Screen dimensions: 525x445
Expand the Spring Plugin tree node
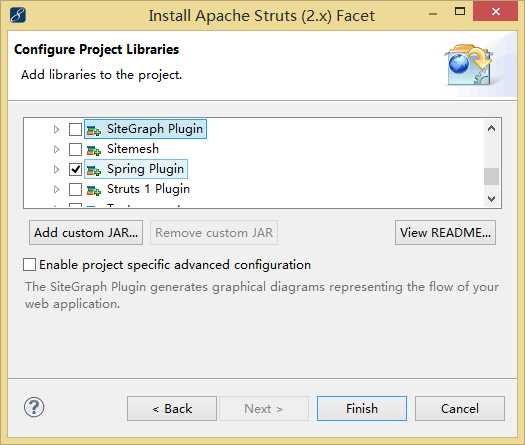pyautogui.click(x=56, y=169)
